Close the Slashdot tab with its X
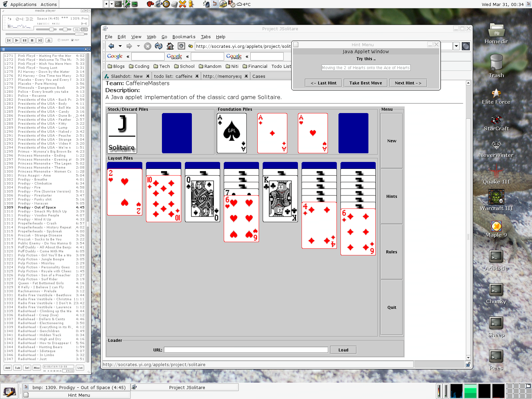The width and height of the screenshot is (532, 399). (x=148, y=76)
